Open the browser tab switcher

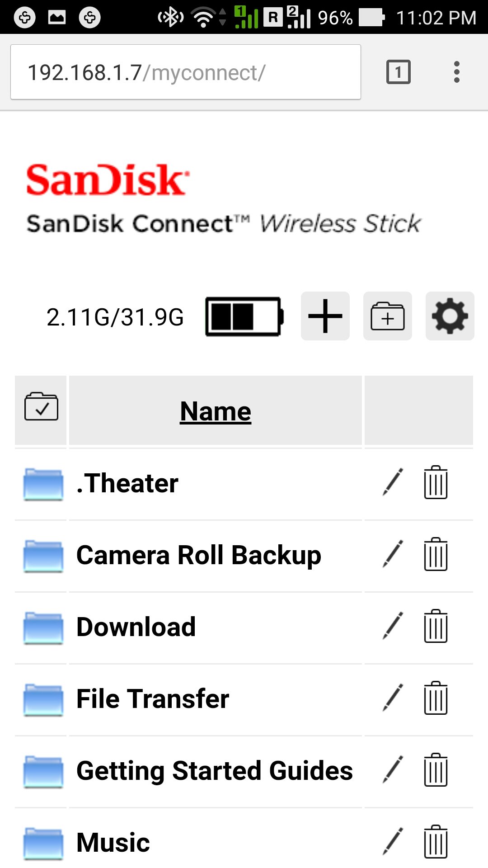point(398,72)
